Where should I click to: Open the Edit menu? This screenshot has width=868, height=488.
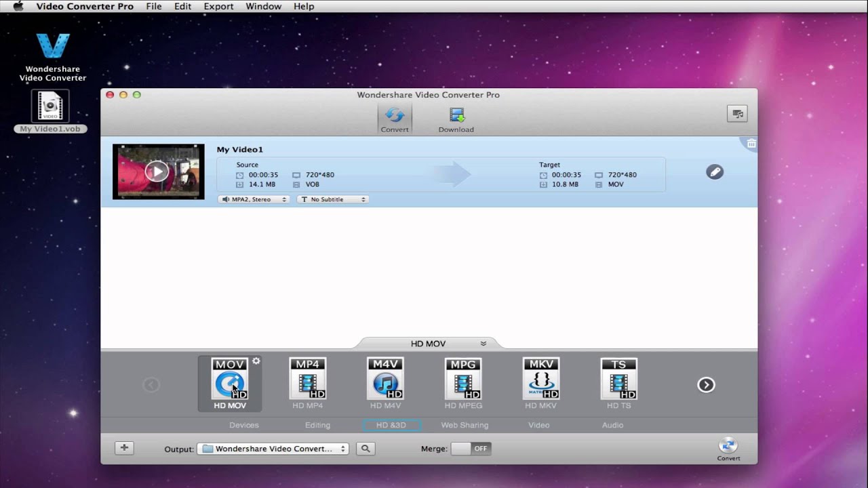click(x=182, y=6)
